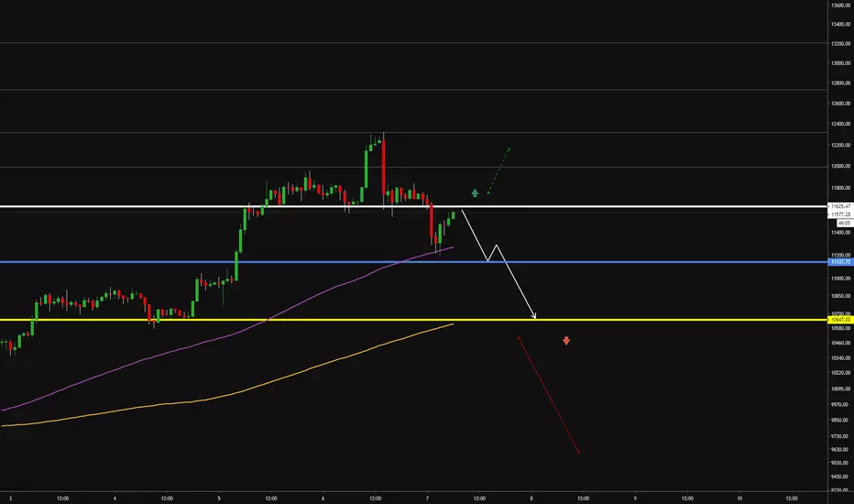The image size is (854, 504).
Task: Click date label 6 on time axis
Action: [323, 498]
